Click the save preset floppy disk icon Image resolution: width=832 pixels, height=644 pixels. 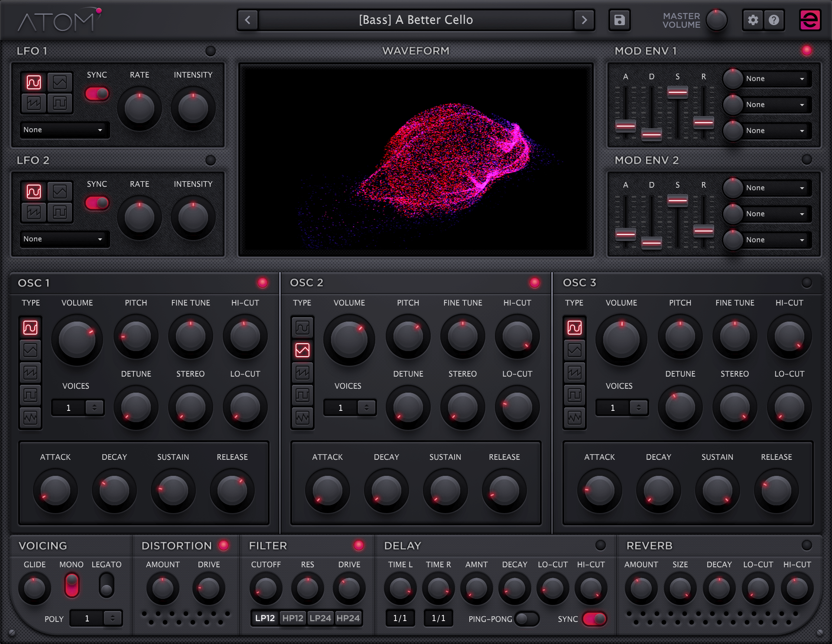(x=619, y=20)
